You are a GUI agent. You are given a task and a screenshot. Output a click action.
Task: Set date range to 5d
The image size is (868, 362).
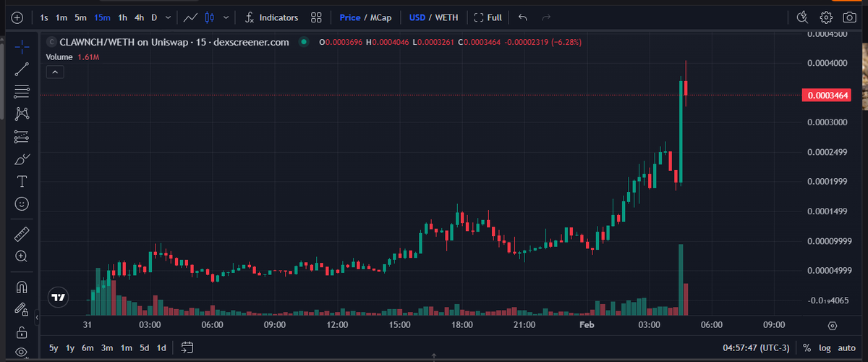pyautogui.click(x=145, y=348)
